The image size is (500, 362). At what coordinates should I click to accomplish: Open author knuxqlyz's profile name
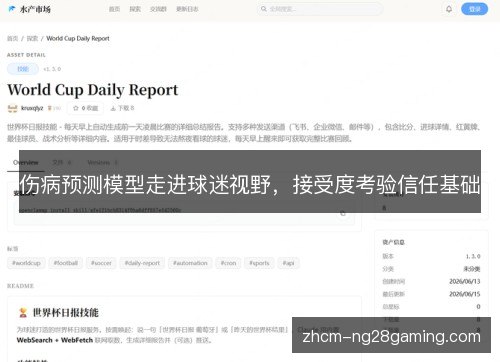click(x=32, y=108)
